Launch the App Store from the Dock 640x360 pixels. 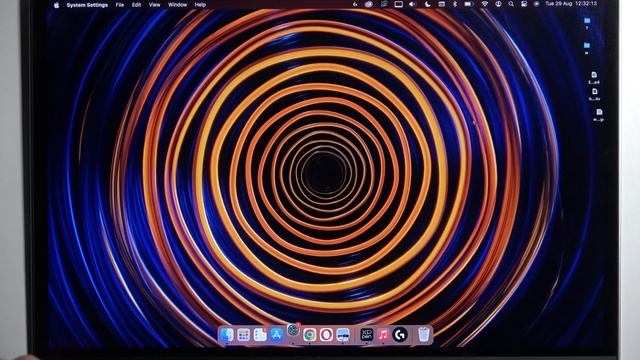(276, 335)
